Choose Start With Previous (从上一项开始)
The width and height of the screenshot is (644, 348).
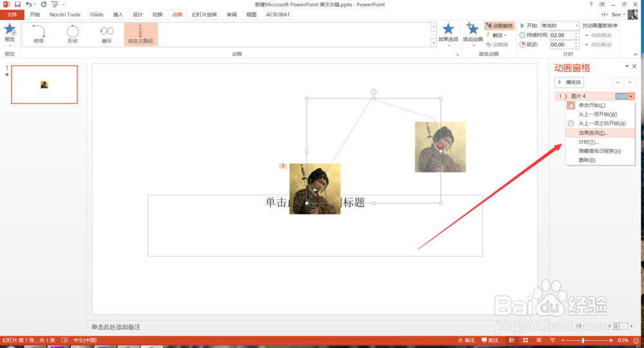coord(600,114)
